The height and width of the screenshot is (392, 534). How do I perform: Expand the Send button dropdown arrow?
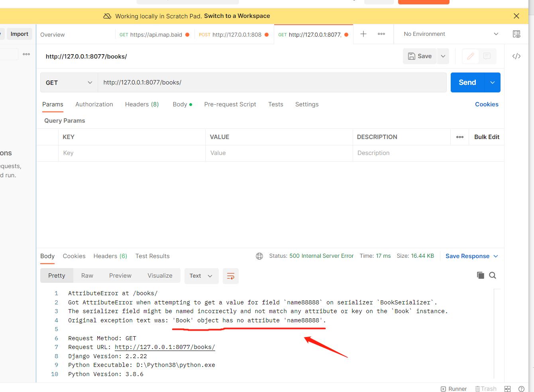(x=493, y=82)
